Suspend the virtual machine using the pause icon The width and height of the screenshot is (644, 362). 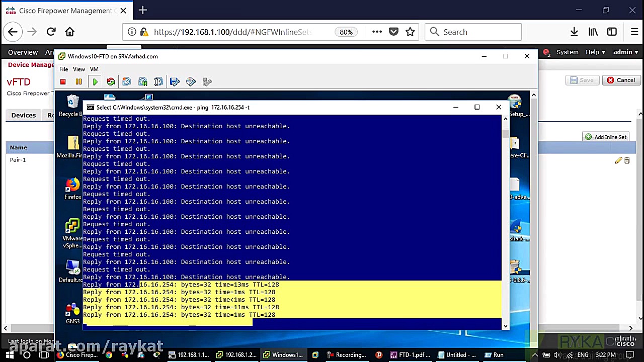point(78,81)
